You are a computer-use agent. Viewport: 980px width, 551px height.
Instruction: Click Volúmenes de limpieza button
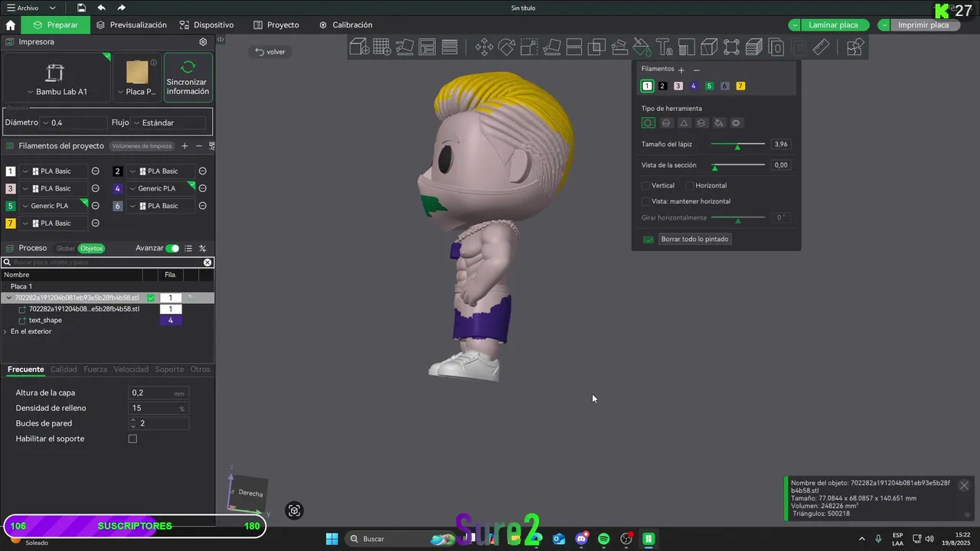click(142, 146)
